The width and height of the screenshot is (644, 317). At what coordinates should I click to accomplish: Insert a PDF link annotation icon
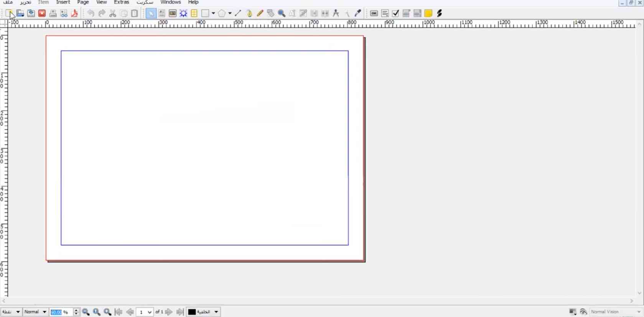[440, 13]
